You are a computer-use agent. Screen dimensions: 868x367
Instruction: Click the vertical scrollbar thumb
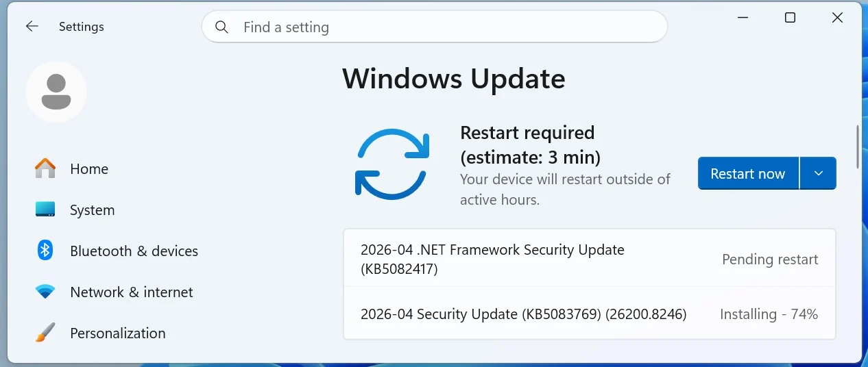click(x=858, y=147)
